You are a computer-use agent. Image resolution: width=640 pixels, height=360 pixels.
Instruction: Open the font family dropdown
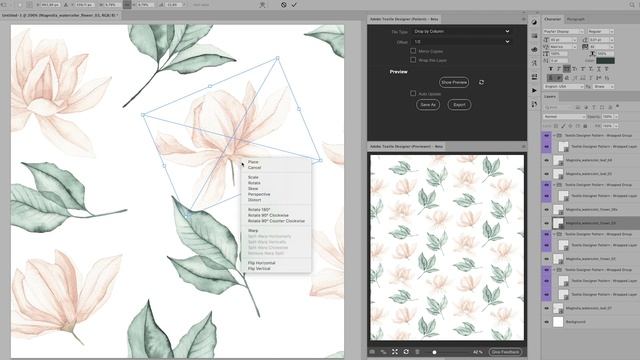563,31
